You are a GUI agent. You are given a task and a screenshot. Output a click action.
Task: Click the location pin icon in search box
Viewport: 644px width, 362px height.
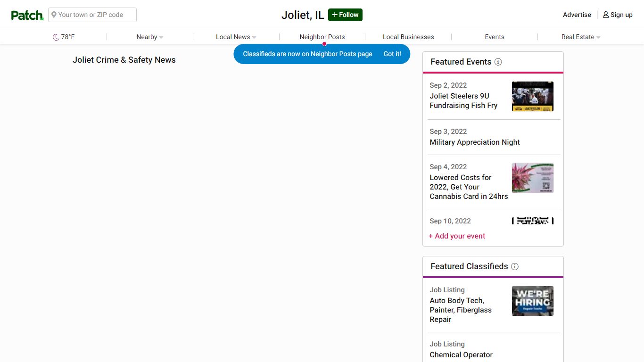point(54,15)
